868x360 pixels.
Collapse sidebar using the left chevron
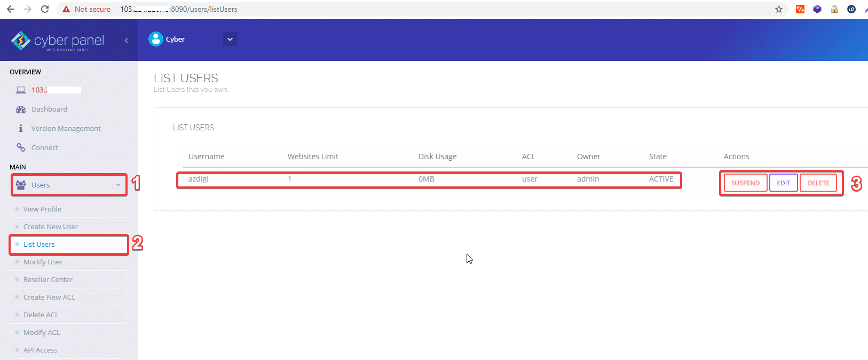coord(126,41)
